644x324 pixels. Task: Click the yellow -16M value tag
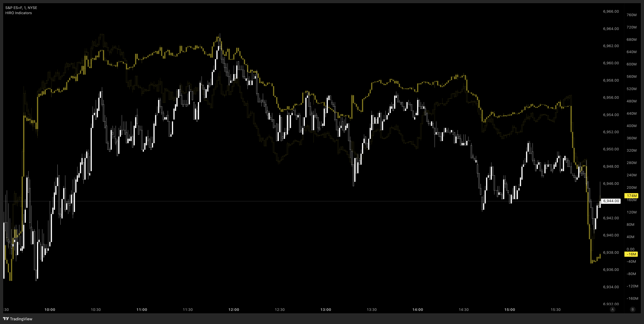point(632,254)
